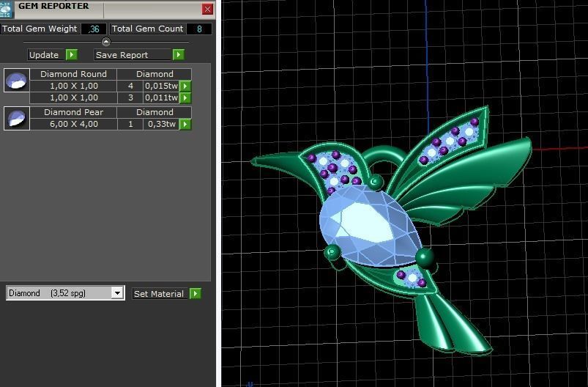Select the Diamond Round gem thumbnail

click(17, 80)
